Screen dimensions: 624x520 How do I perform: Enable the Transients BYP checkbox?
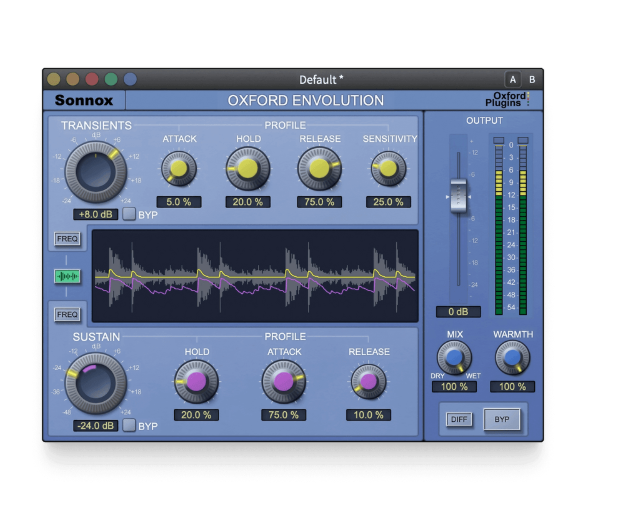(129, 215)
